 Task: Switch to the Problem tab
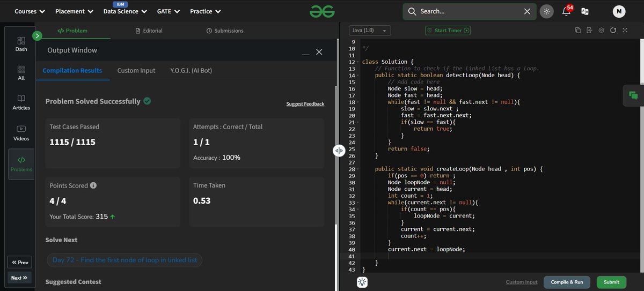(72, 31)
